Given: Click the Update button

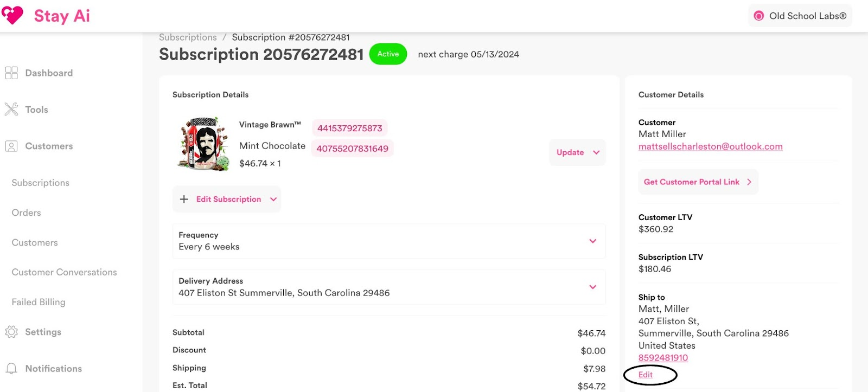Looking at the screenshot, I should click(x=577, y=152).
